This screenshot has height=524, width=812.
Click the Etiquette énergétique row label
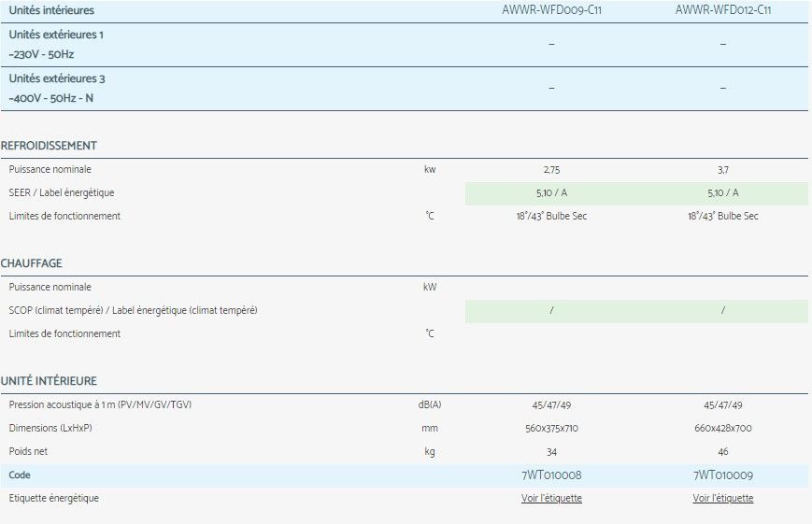(x=53, y=499)
